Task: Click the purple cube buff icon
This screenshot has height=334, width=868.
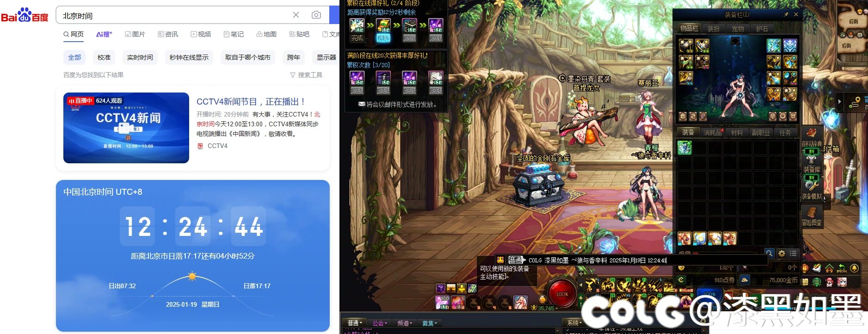Action: 440,288
